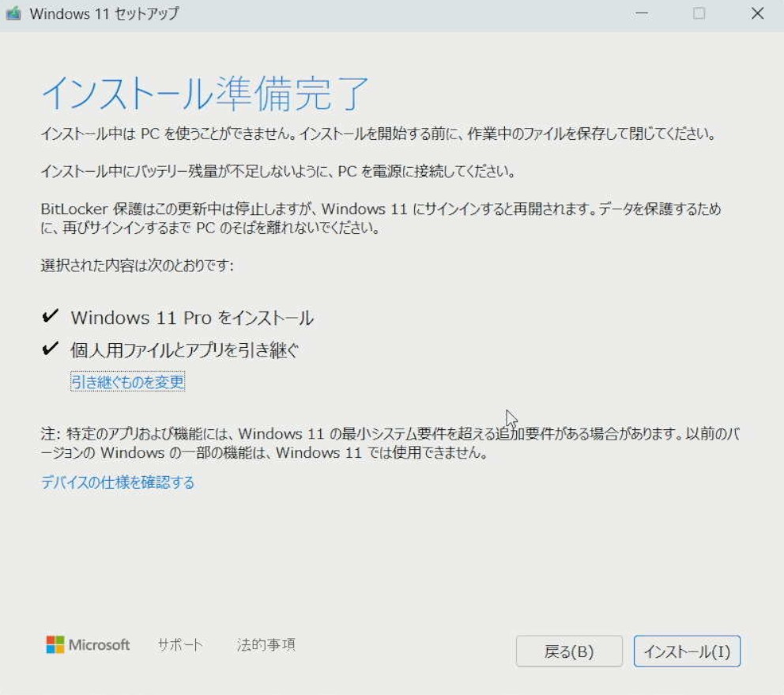The width and height of the screenshot is (784, 695).
Task: Open the 引き継ぐものを変更 link
Action: 128,382
